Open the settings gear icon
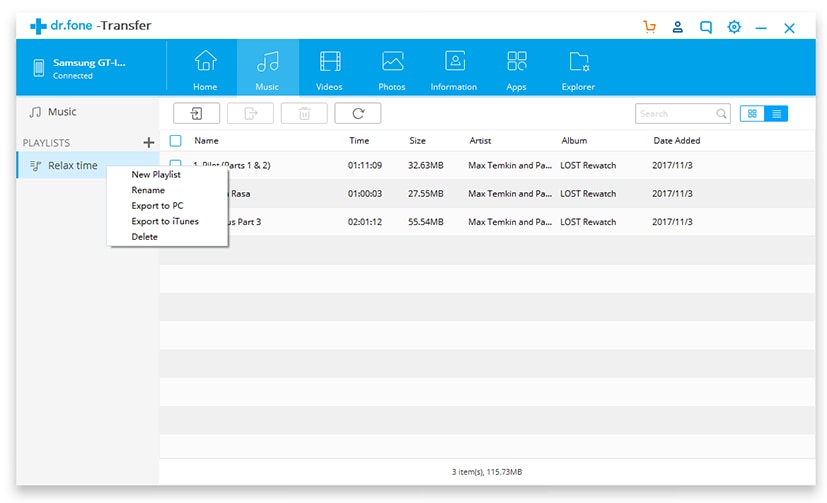 tap(734, 27)
